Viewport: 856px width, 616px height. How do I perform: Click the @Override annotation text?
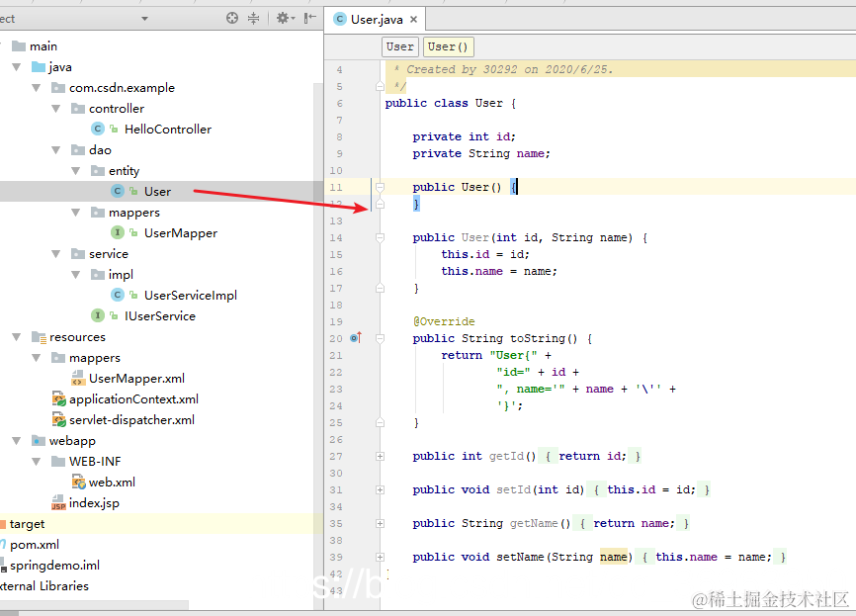point(444,321)
